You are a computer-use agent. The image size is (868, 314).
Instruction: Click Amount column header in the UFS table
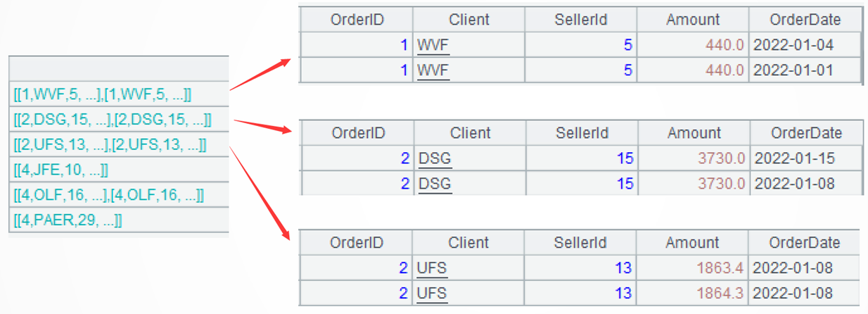693,243
